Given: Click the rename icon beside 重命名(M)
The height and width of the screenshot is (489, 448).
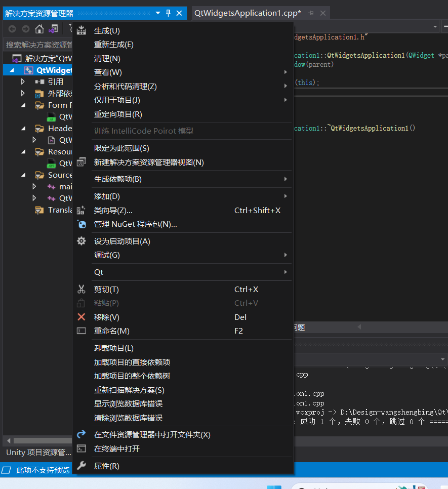Looking at the screenshot, I should 82,331.
